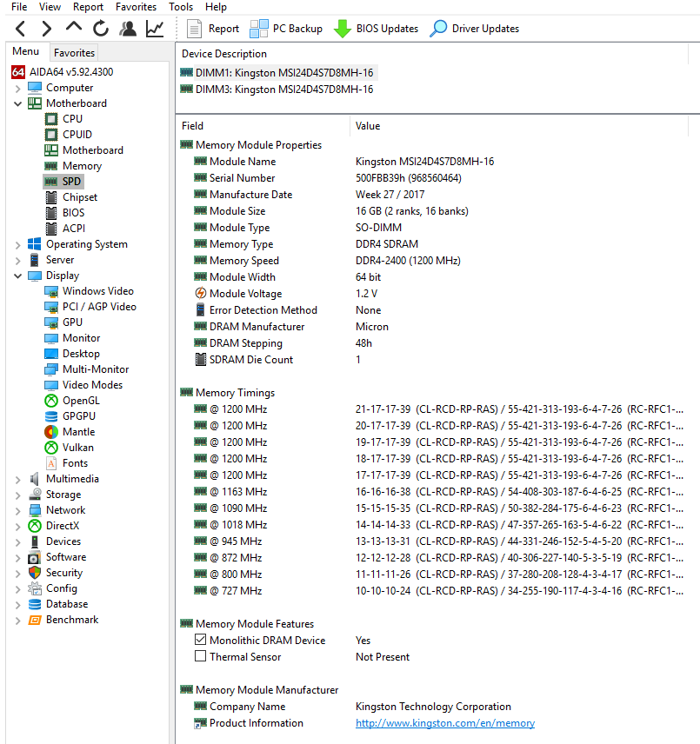This screenshot has height=744, width=700.
Task: Open the Chipset icon in the tree
Action: 51,197
